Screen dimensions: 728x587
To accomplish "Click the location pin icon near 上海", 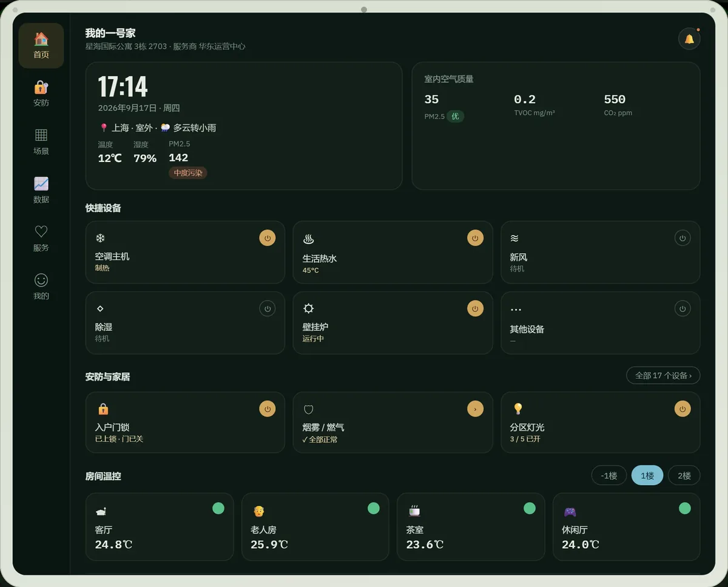I will (104, 127).
